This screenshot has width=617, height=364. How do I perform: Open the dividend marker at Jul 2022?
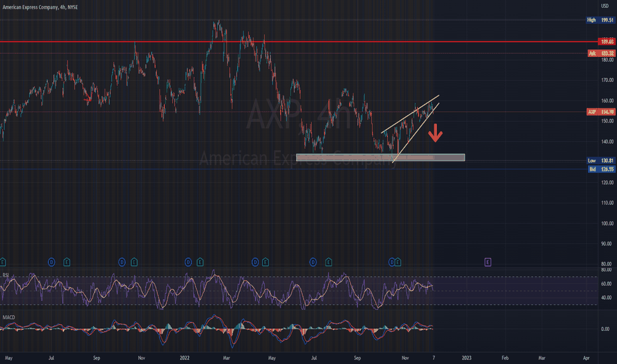pos(313,262)
